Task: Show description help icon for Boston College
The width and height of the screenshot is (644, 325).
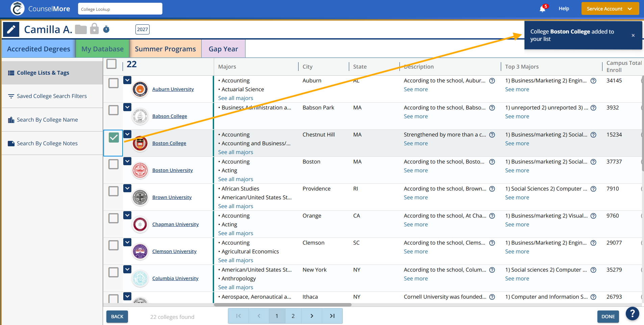Action: (x=492, y=135)
